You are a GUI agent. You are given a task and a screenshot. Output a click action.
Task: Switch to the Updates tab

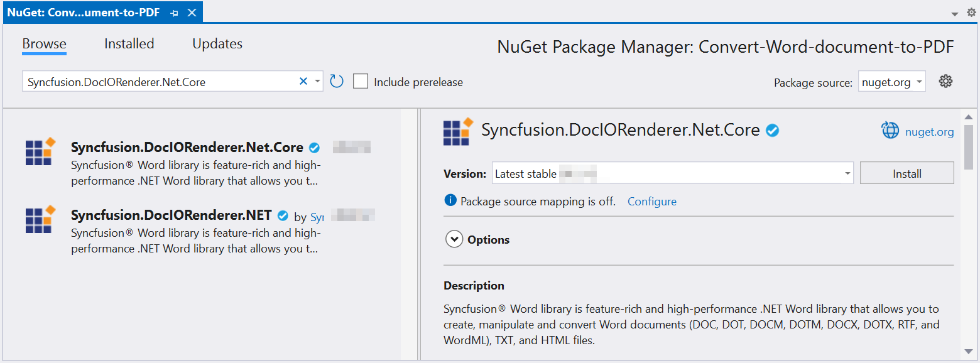[217, 44]
